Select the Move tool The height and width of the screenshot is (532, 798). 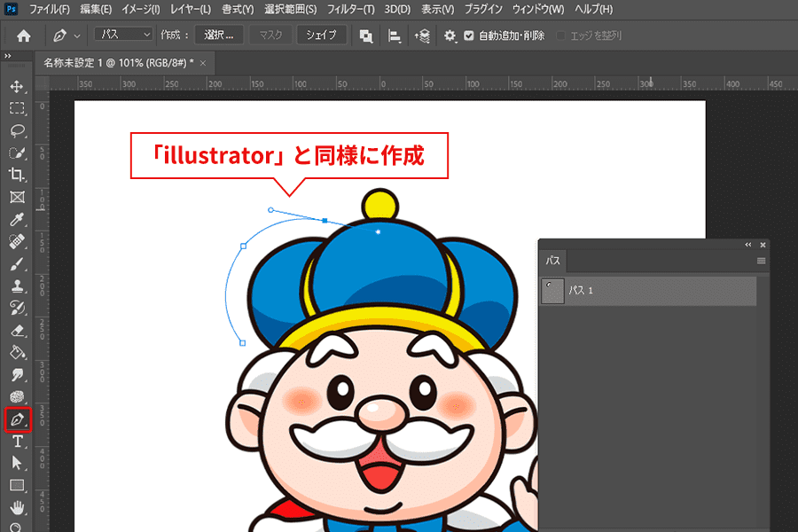pyautogui.click(x=17, y=87)
